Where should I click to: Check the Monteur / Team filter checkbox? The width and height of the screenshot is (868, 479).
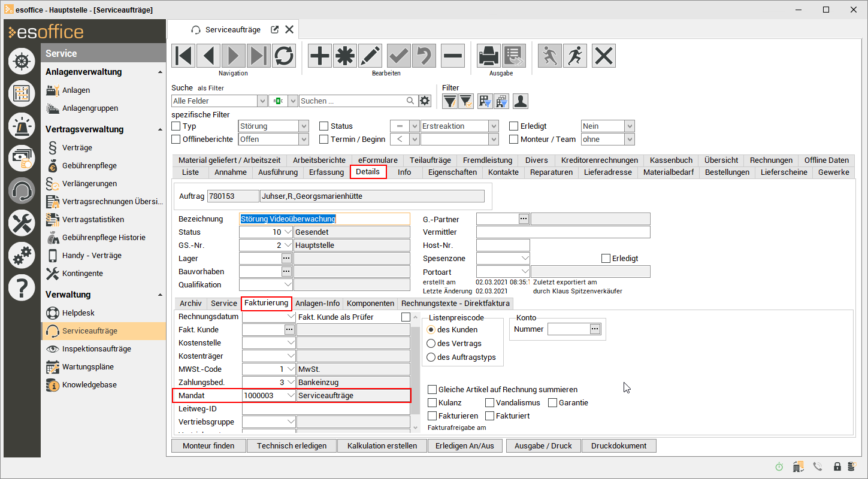point(514,140)
